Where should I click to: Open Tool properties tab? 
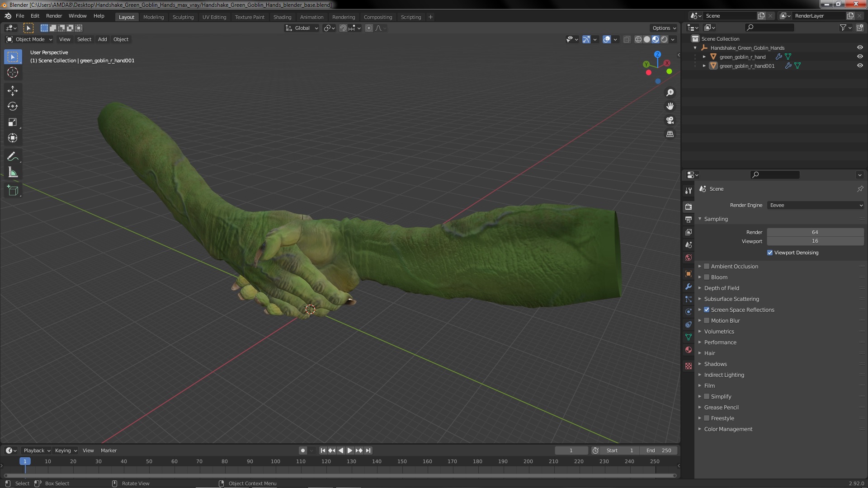(689, 191)
